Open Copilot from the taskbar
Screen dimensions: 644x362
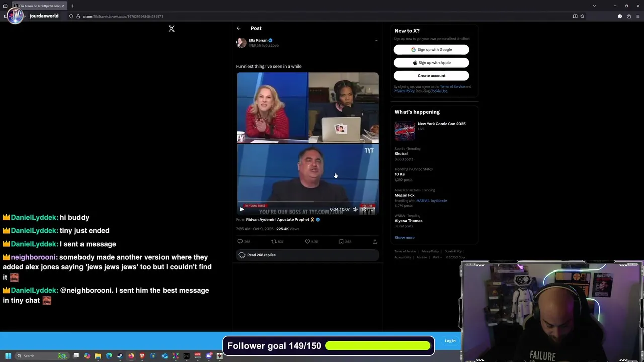(87, 356)
